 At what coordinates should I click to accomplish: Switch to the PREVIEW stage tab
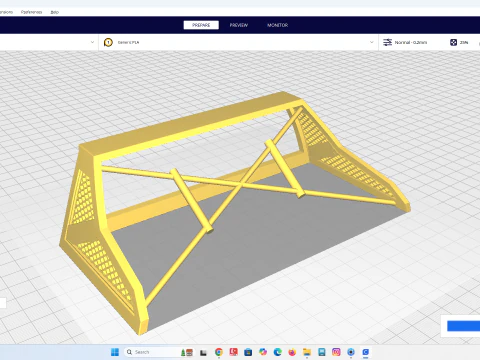pos(239,25)
